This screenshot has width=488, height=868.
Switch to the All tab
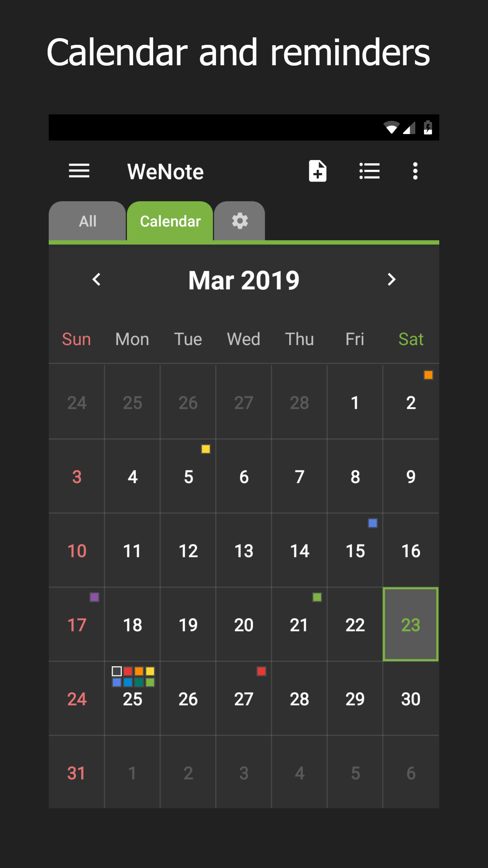tap(88, 221)
